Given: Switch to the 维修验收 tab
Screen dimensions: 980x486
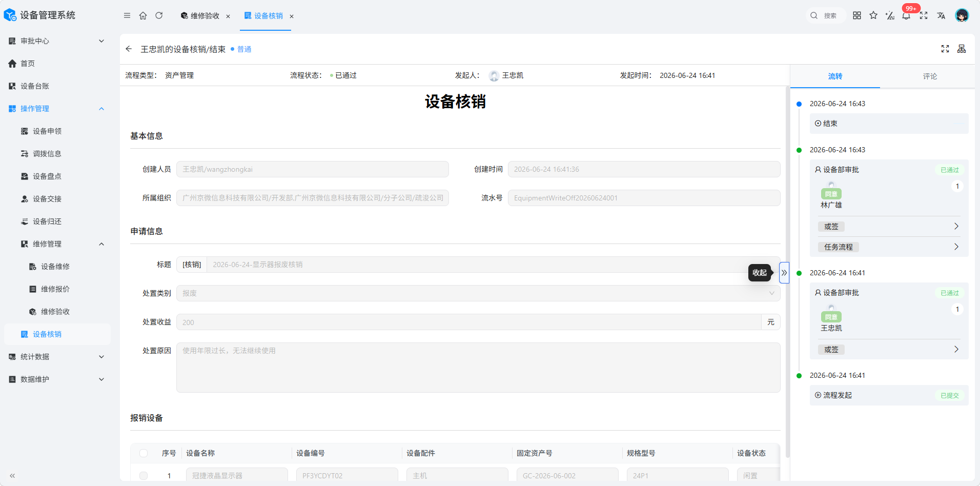Looking at the screenshot, I should [x=205, y=16].
